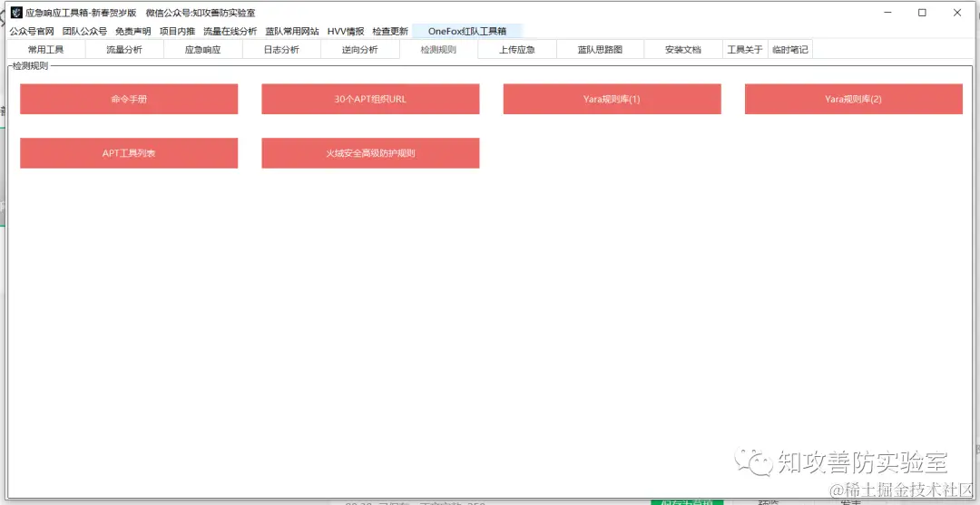Switch to the 常用工具 tab

point(45,50)
